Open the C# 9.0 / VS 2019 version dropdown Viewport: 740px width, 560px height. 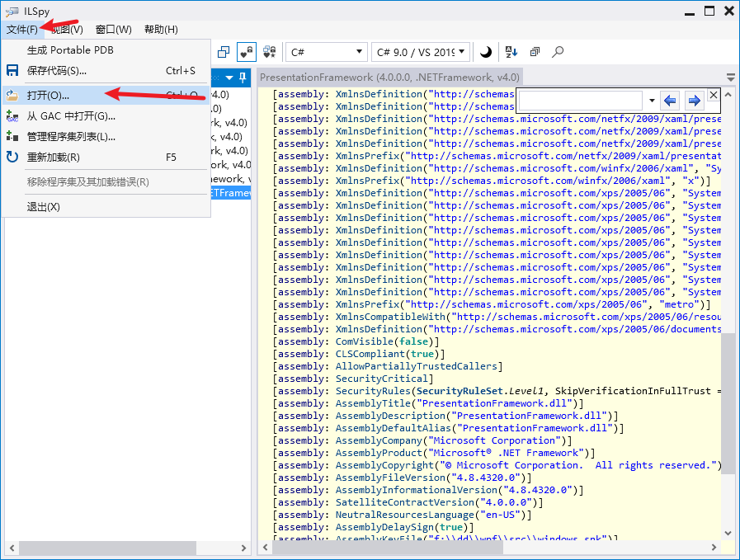coord(421,52)
